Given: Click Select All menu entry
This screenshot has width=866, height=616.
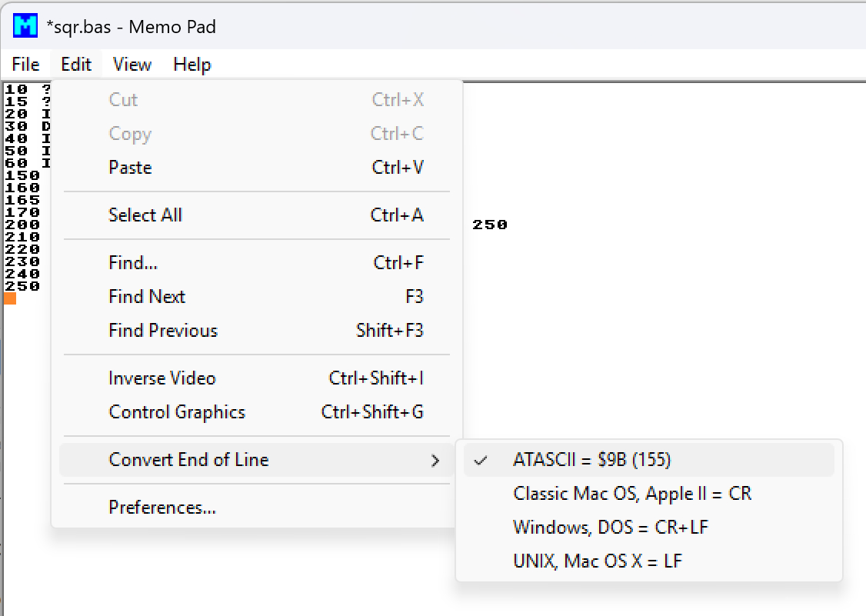Looking at the screenshot, I should coord(145,215).
